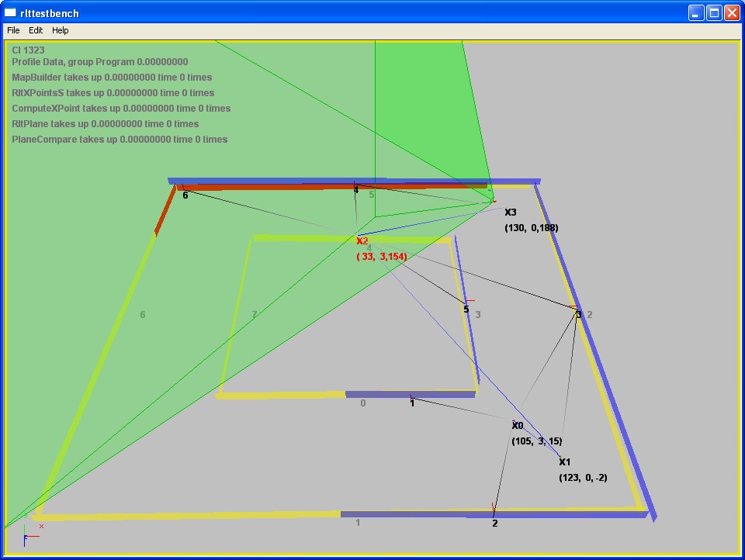Click the coordinate text (130, 0,188)
The height and width of the screenshot is (560, 745).
(531, 228)
